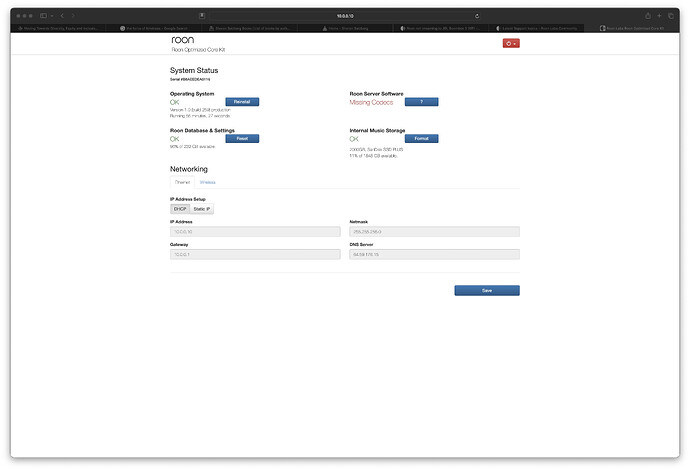The image size is (690, 470).
Task: Save the network settings
Action: (486, 290)
